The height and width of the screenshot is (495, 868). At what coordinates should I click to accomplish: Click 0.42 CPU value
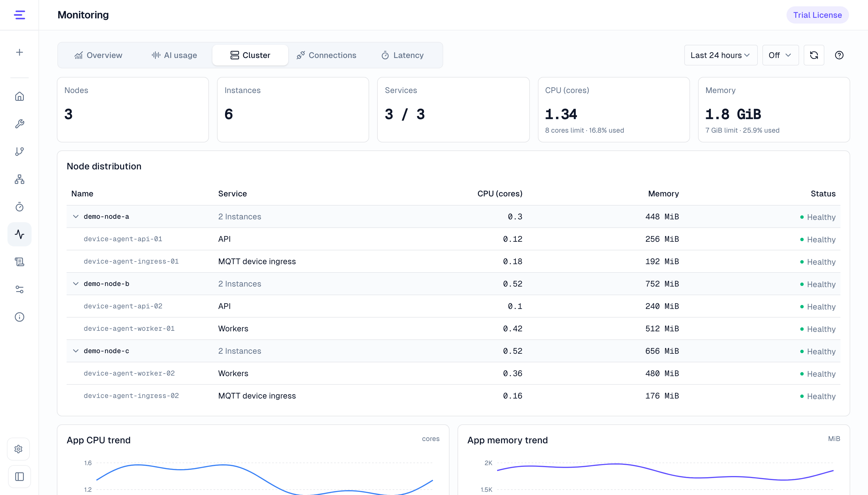513,328
